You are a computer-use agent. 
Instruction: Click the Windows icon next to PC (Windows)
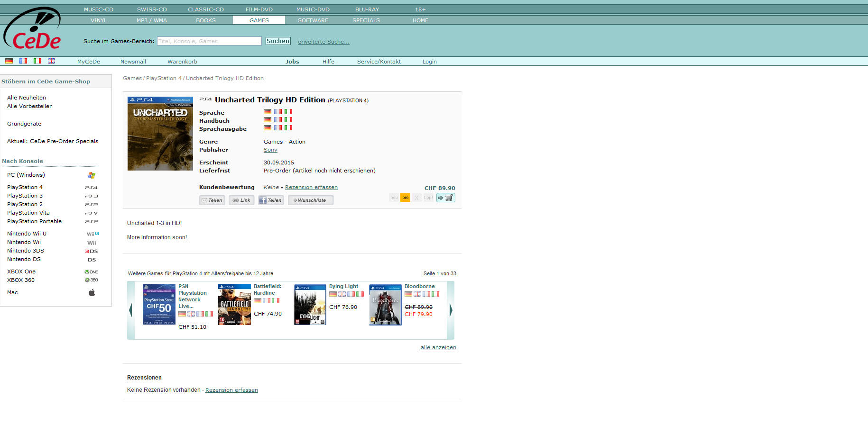coord(92,175)
